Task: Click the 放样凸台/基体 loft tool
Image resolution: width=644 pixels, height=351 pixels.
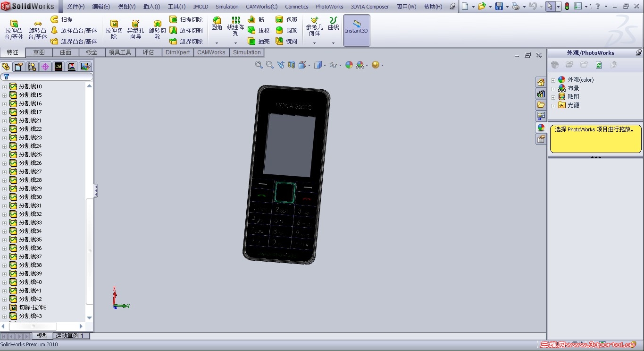Action: (x=74, y=30)
